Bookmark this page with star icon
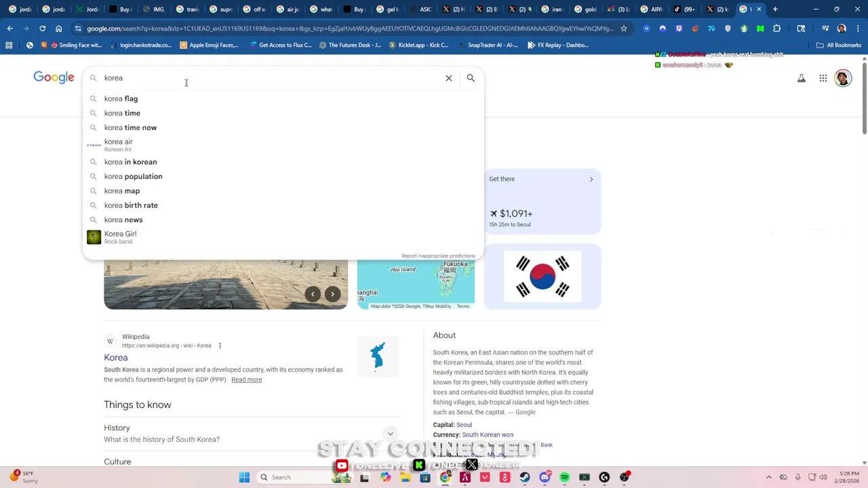868x488 pixels. [x=624, y=28]
